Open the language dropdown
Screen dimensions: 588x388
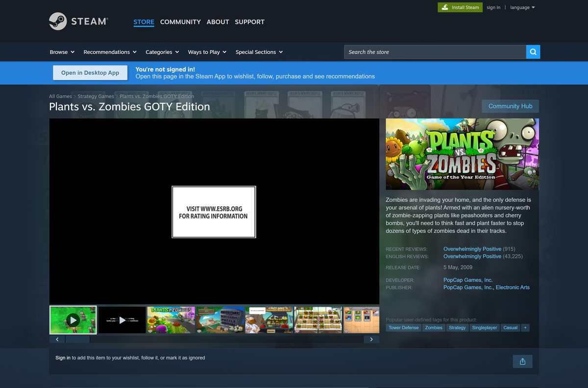coord(522,7)
